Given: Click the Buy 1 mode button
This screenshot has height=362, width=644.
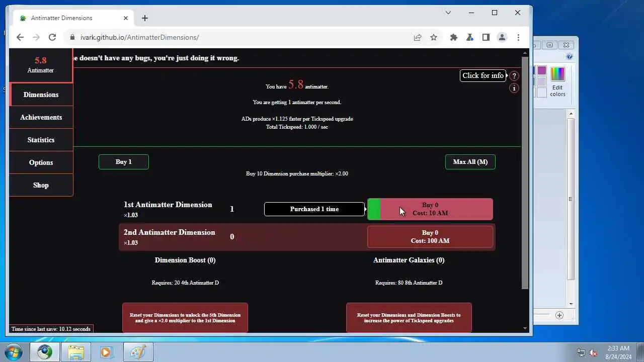Looking at the screenshot, I should [x=124, y=162].
